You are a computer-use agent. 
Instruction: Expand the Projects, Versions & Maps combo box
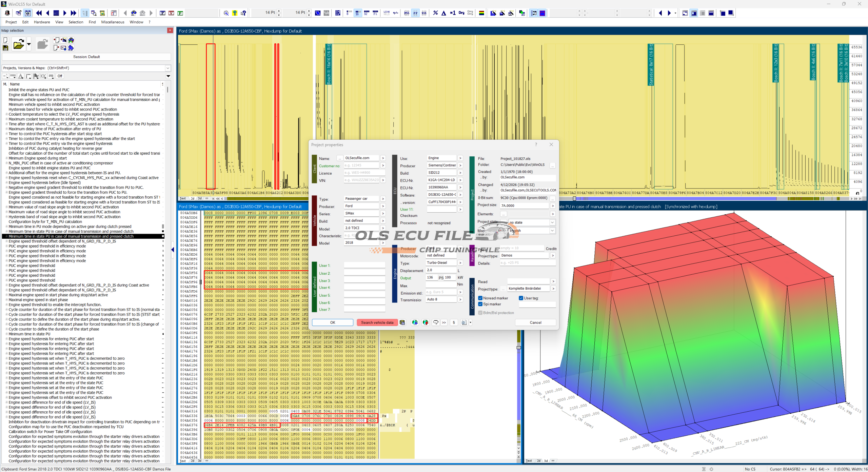pyautogui.click(x=167, y=68)
